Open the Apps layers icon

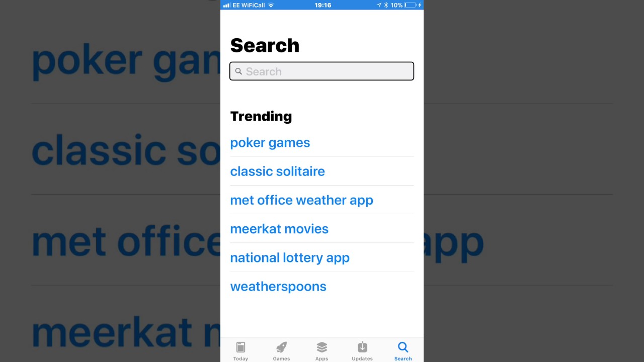322,347
